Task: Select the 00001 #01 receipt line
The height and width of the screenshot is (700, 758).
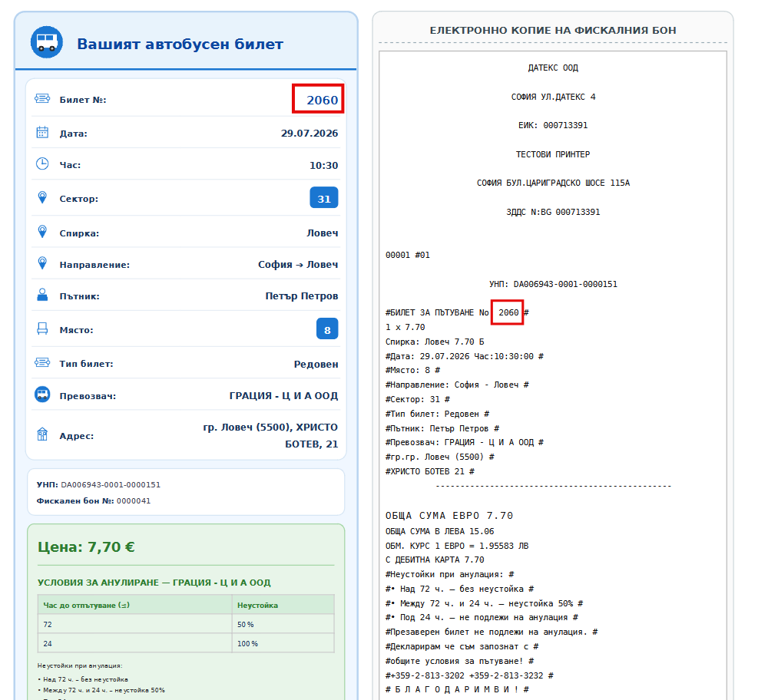Action: (x=408, y=255)
